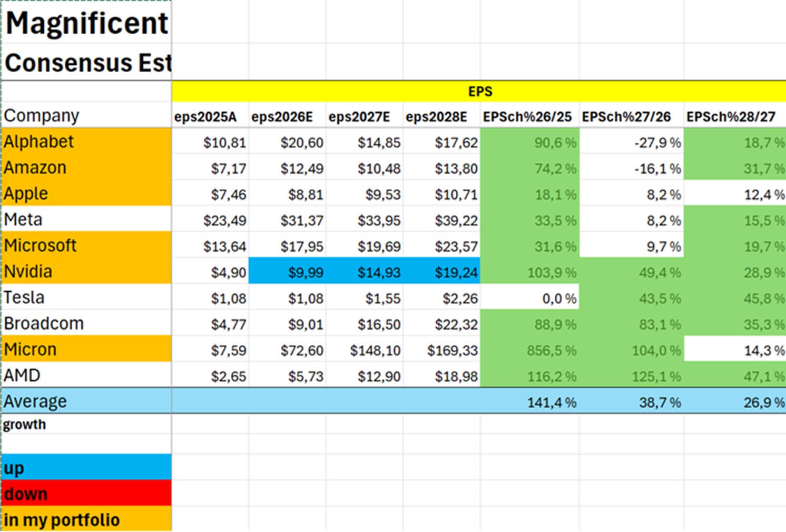
Task: Click the "Company" column header
Action: click(x=86, y=115)
